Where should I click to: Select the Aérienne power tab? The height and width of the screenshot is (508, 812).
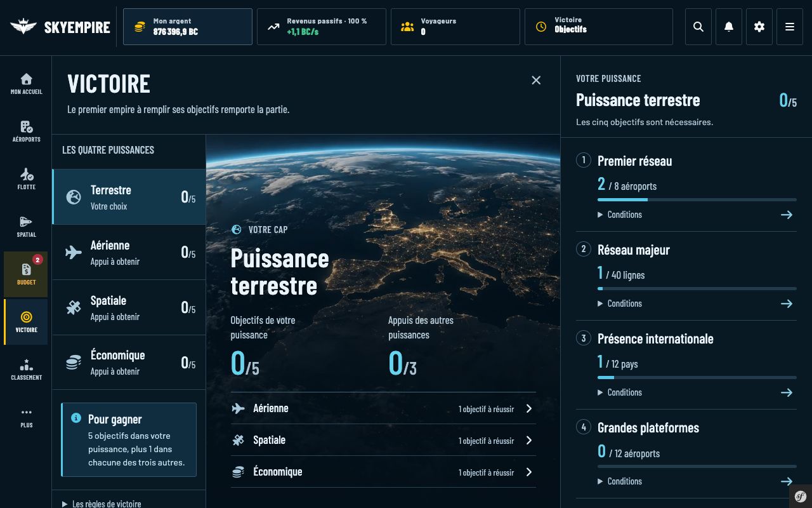(129, 252)
